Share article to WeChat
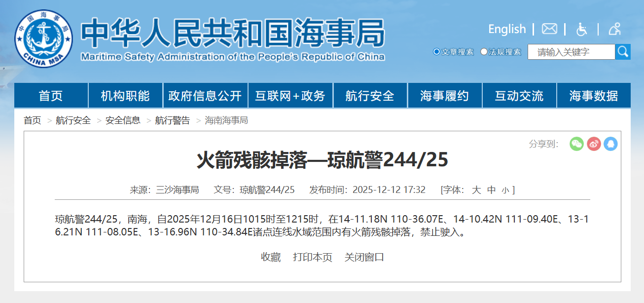 point(576,144)
